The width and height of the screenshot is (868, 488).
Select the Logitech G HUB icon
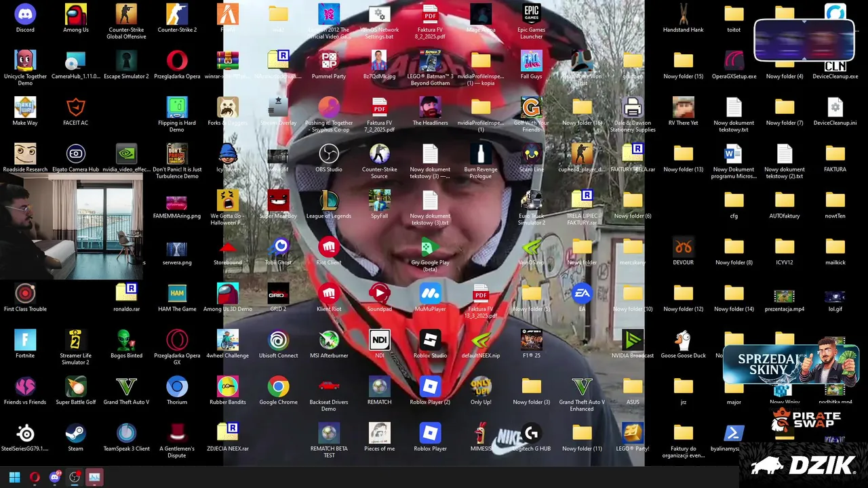(x=531, y=437)
